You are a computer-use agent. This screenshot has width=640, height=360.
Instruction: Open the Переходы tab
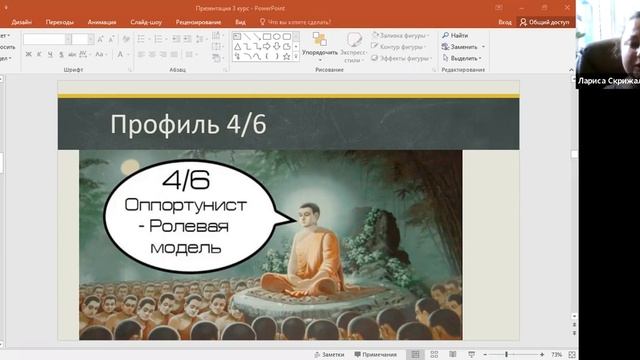60,22
